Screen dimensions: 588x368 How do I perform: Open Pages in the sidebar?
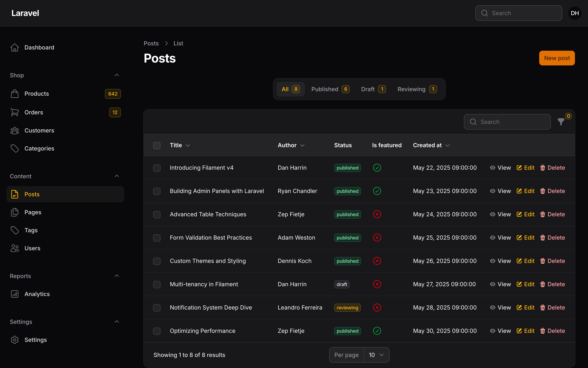tap(65, 212)
